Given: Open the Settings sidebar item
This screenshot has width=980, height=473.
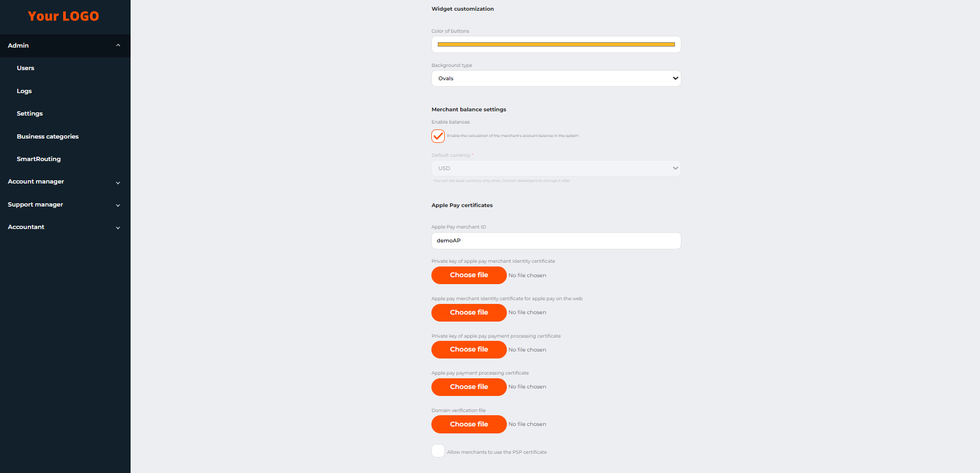Looking at the screenshot, I should (x=29, y=113).
